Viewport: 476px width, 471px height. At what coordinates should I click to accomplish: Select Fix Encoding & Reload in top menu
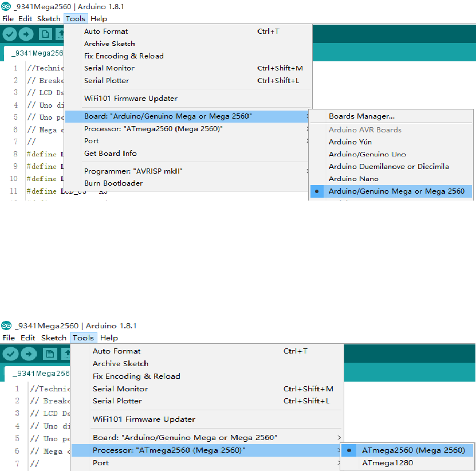coord(188,56)
